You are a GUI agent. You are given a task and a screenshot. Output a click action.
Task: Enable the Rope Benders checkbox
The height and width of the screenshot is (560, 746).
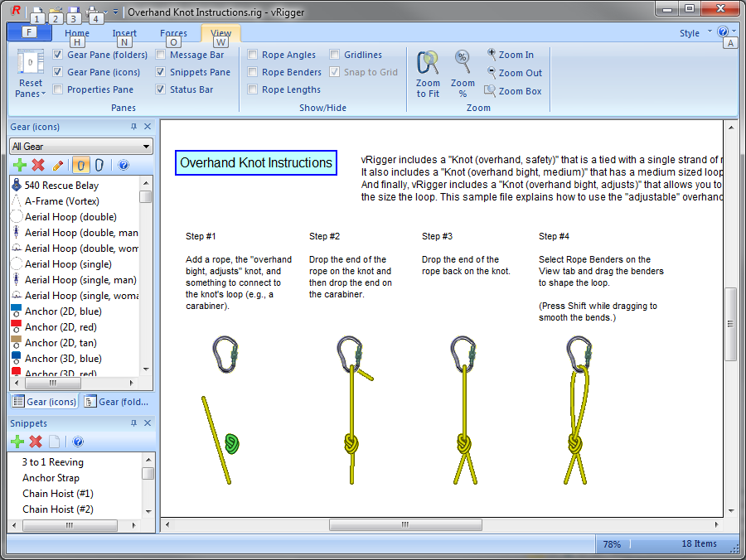pyautogui.click(x=253, y=72)
